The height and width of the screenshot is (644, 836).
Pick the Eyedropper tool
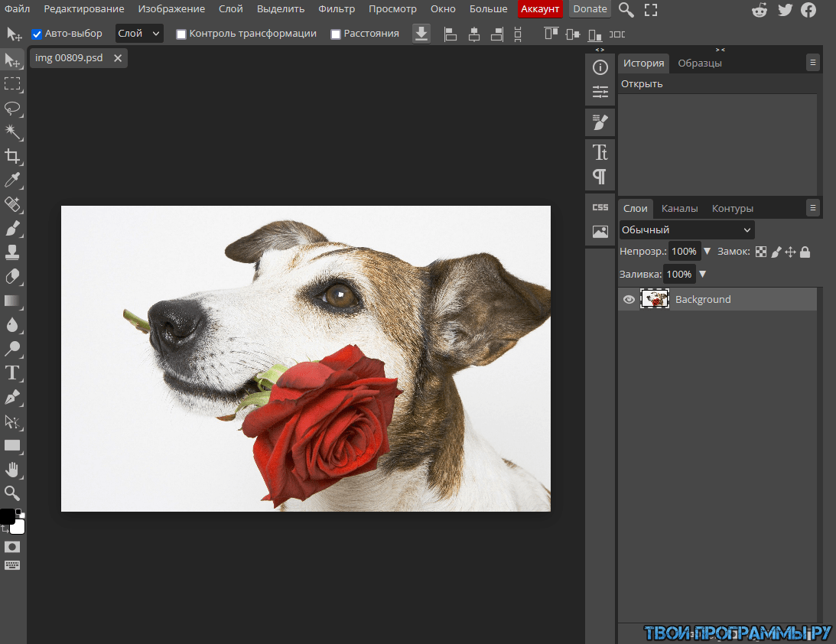pyautogui.click(x=12, y=181)
